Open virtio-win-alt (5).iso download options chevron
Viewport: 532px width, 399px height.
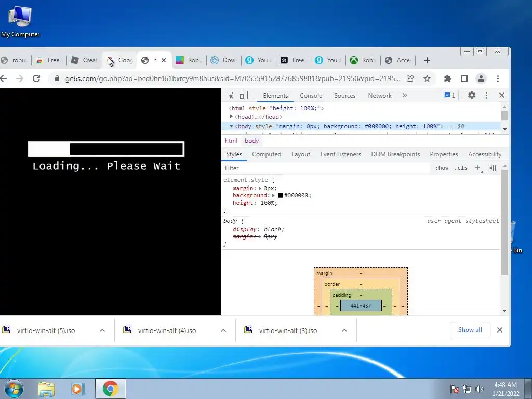pyautogui.click(x=102, y=330)
